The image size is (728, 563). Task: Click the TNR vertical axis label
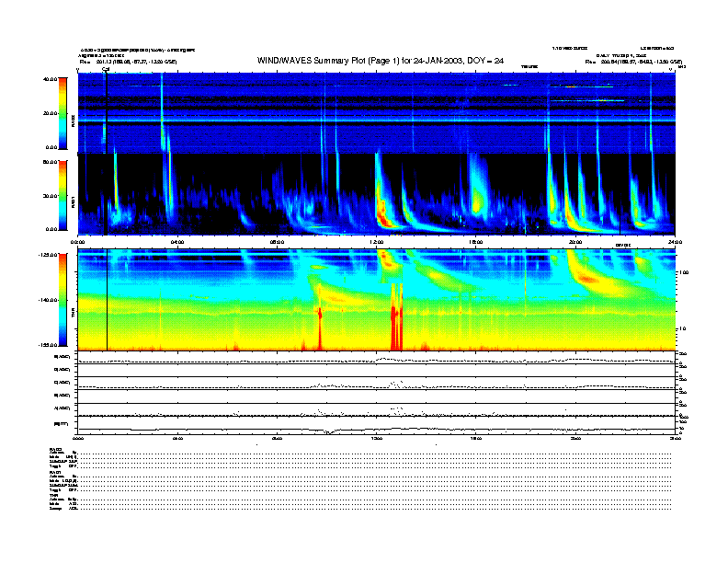73,315
